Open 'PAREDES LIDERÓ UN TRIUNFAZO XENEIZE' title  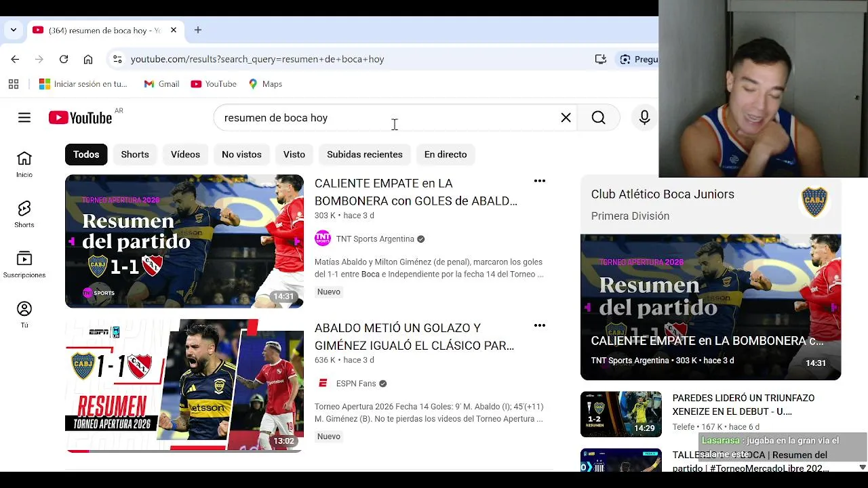pyautogui.click(x=743, y=405)
